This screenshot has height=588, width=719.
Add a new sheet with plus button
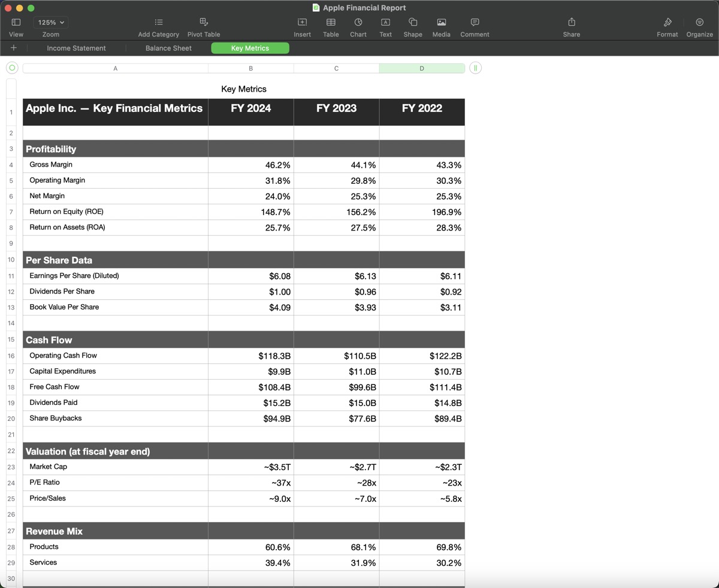(x=14, y=48)
